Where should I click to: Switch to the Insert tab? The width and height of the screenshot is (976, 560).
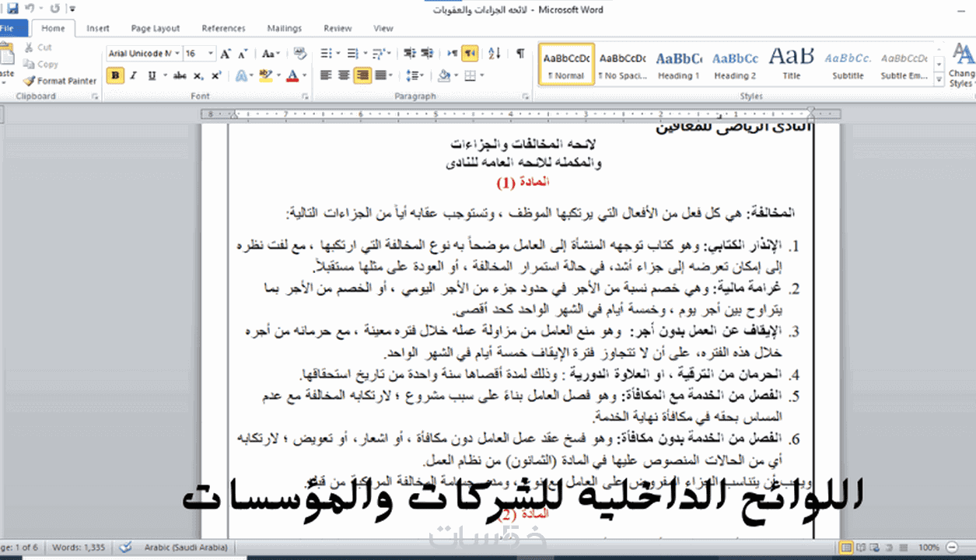98,28
